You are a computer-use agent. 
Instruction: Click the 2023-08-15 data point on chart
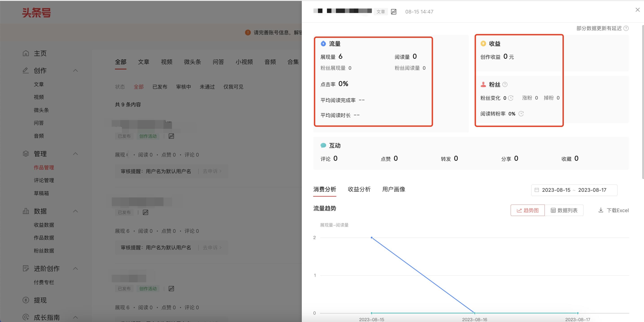371,238
